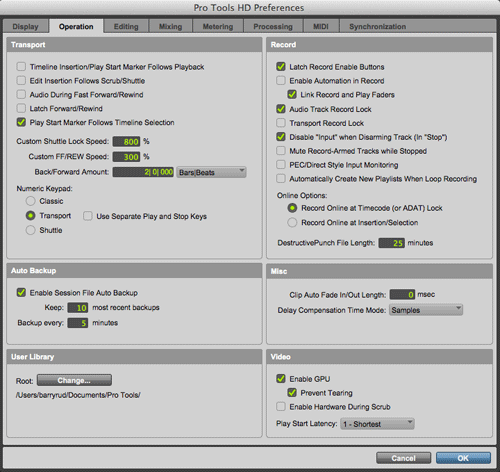Check Edit Insertion Follows Scrub/Shuttle
500x472 pixels.
pyautogui.click(x=21, y=81)
